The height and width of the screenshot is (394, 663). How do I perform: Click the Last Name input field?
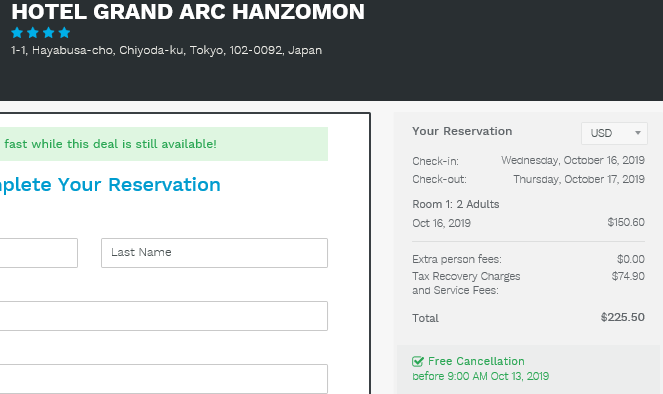[x=214, y=253]
